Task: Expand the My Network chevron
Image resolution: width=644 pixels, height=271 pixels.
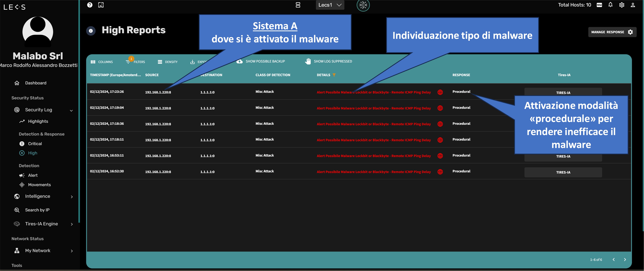Action: [72, 251]
